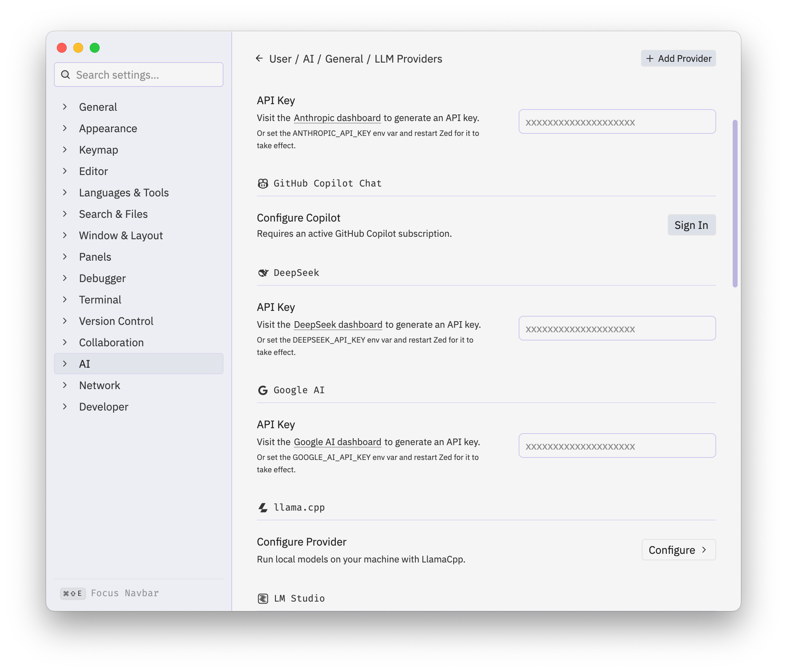Expand the AI section chevron
The height and width of the screenshot is (672, 787).
[x=65, y=364]
